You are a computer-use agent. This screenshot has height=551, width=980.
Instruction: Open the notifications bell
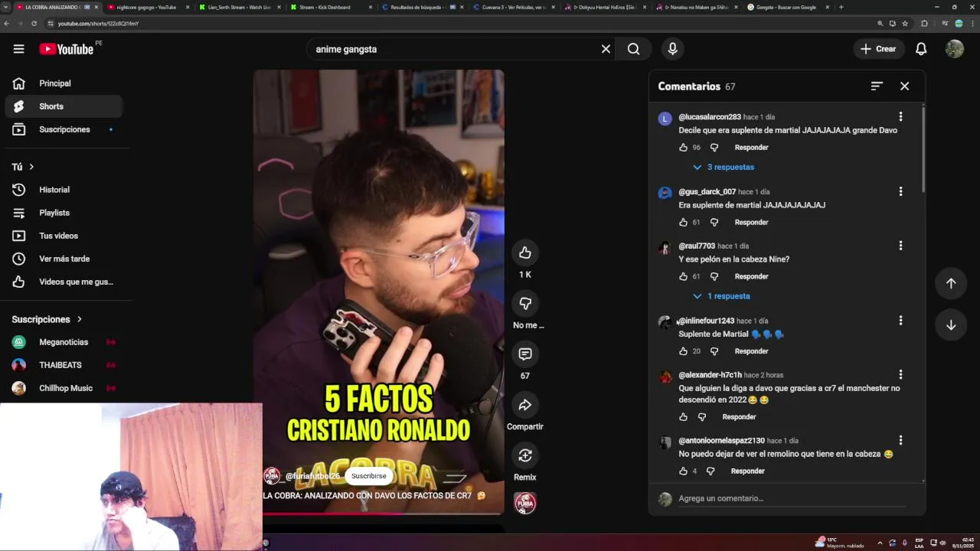pos(921,49)
